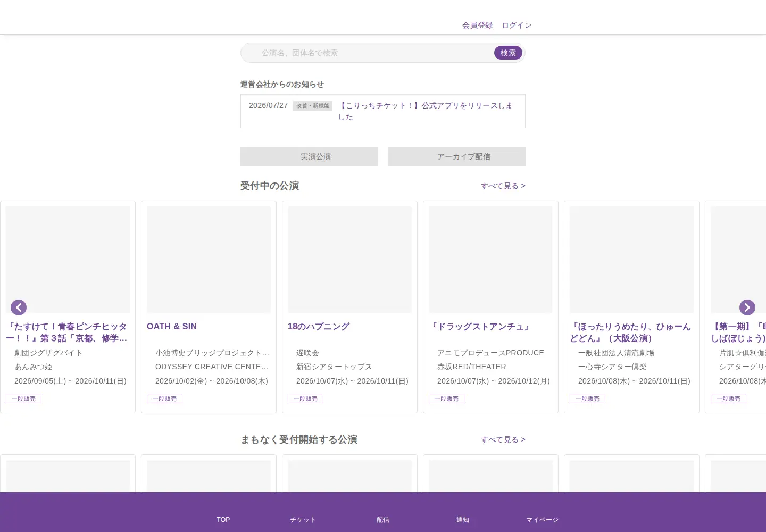Open thumbnail of ドラッグストアンチュ card
The image size is (766, 532).
click(490, 260)
